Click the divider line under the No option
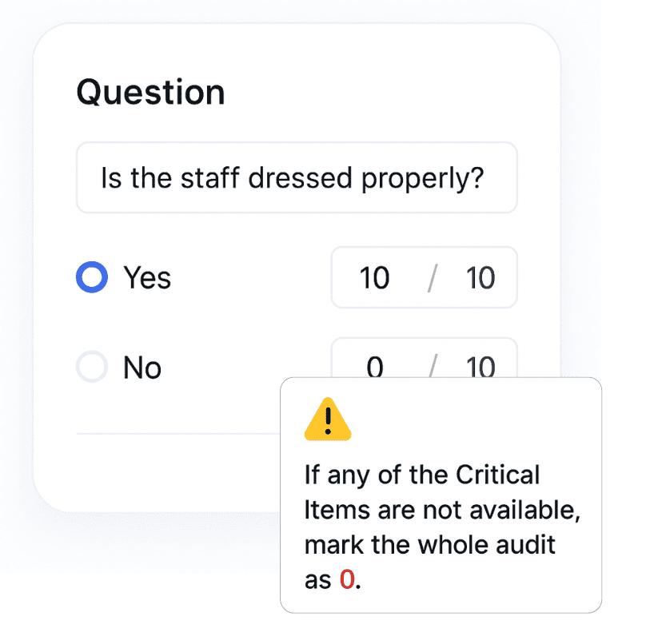 (x=176, y=434)
